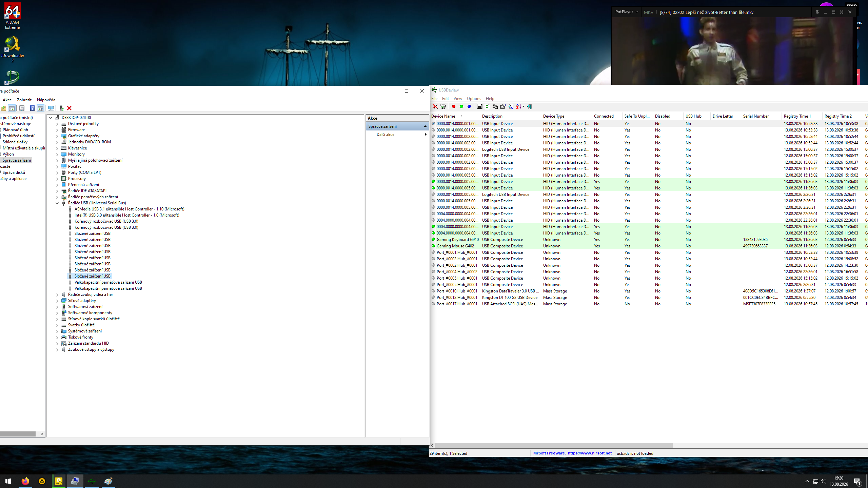The width and height of the screenshot is (868, 488).
Task: Click the scan for hardware changes icon
Action: tap(51, 108)
